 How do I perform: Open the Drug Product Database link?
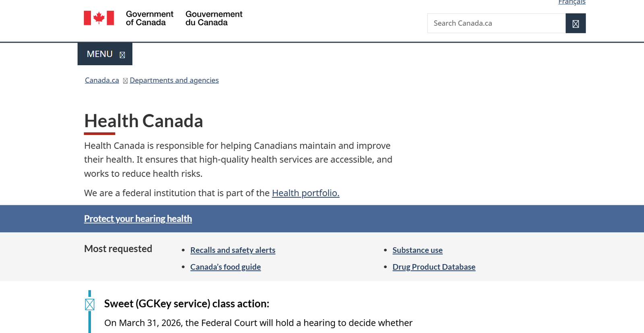click(x=434, y=267)
